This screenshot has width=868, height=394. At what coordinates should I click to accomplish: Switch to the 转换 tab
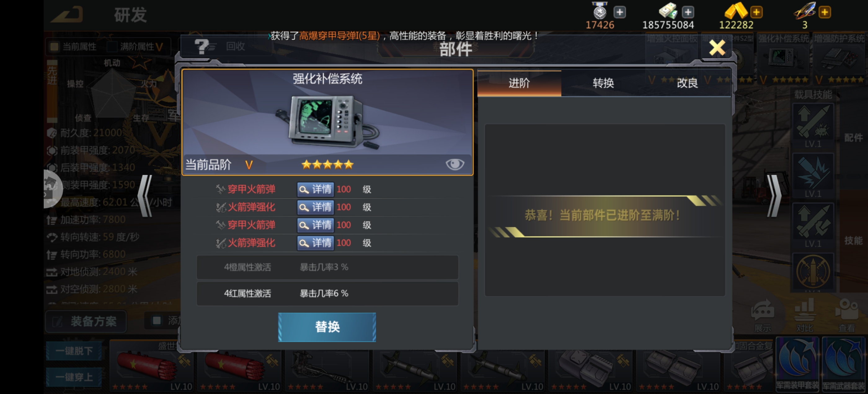coord(603,83)
